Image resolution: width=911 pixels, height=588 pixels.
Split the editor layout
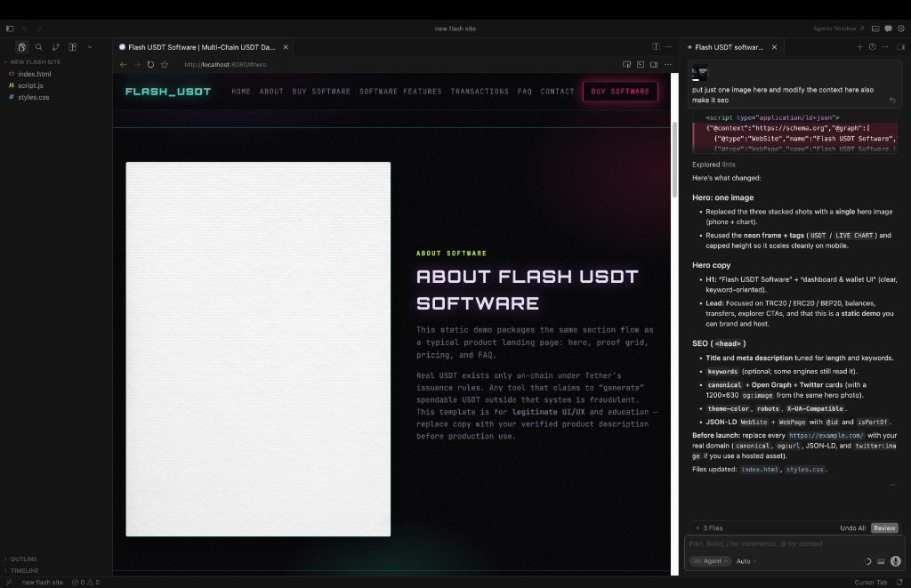coord(656,46)
